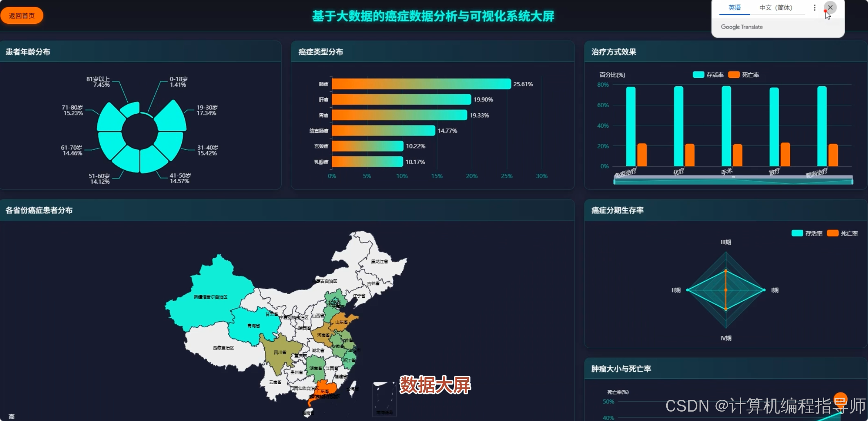Open the Google Translate three-dot options menu
The height and width of the screenshot is (421, 868).
click(x=814, y=7)
